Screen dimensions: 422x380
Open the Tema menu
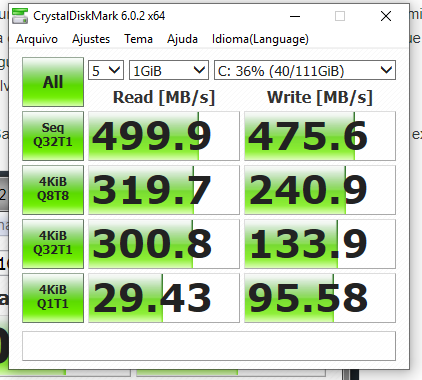[138, 39]
